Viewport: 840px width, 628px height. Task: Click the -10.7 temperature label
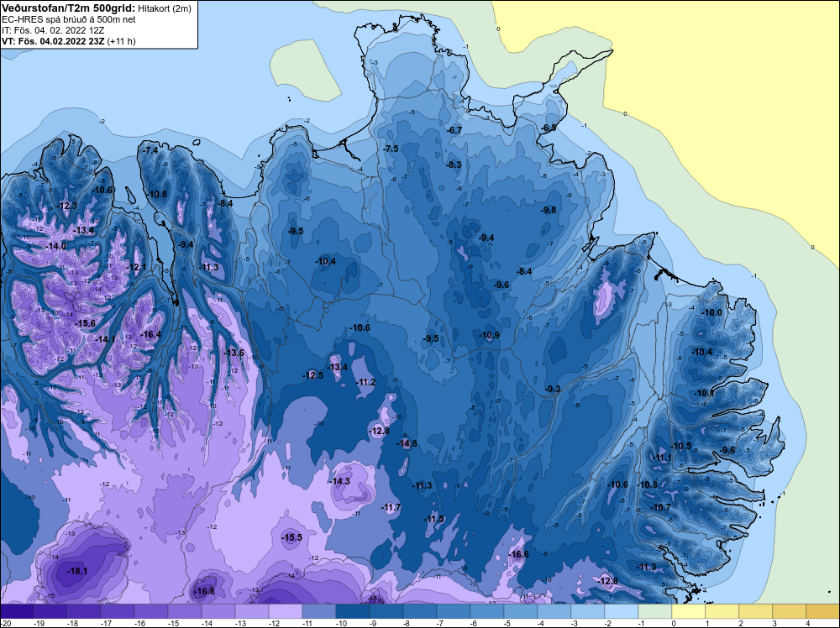pyautogui.click(x=660, y=507)
